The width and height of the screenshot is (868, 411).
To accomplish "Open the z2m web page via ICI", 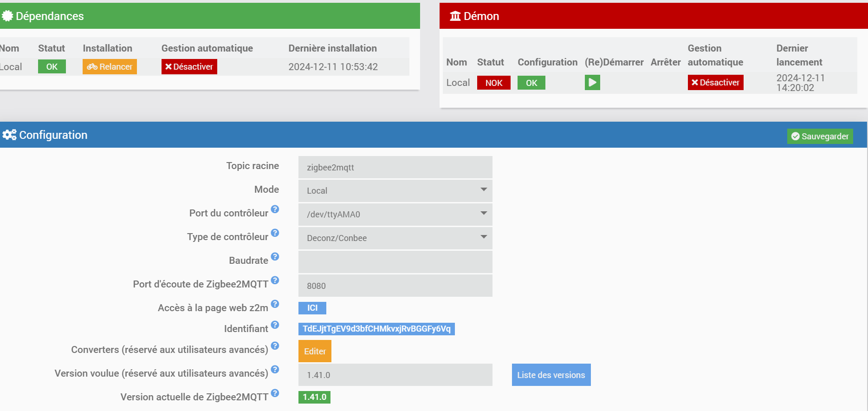I will pos(312,308).
